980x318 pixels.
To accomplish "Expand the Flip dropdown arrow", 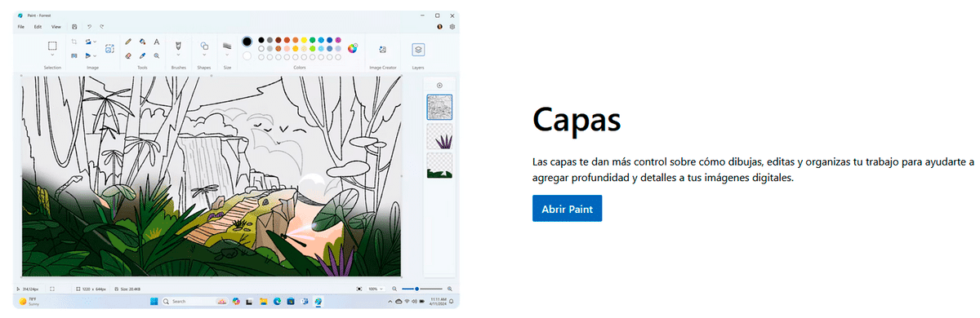I will click(x=95, y=55).
